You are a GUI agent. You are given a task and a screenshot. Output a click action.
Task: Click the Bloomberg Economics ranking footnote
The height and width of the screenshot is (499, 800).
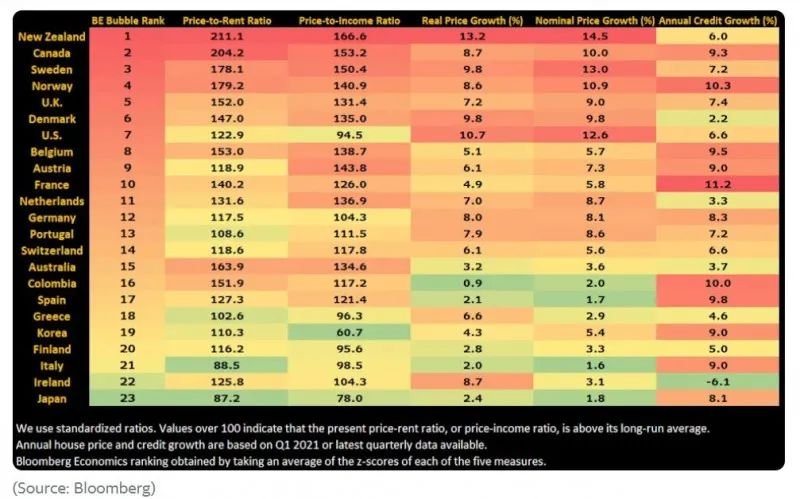tap(281, 462)
